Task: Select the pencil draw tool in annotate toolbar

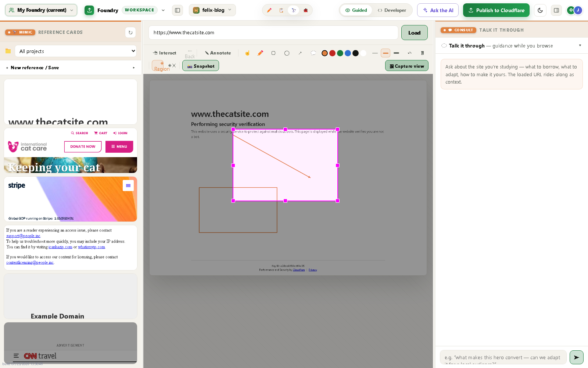Action: (260, 53)
